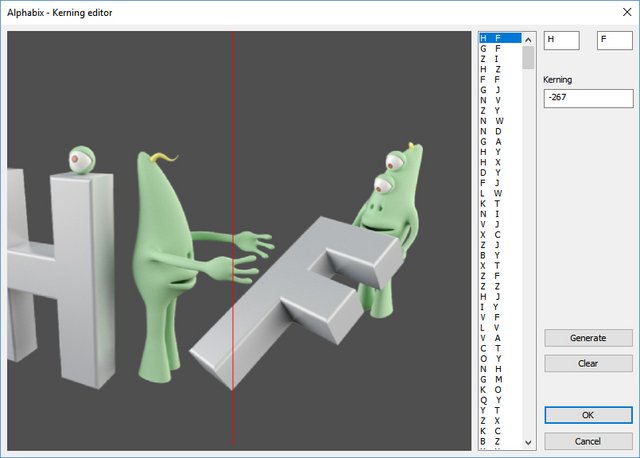Viewport: 640px width, 458px height.
Task: Select the 'G A' kerning pair
Action: pos(500,142)
